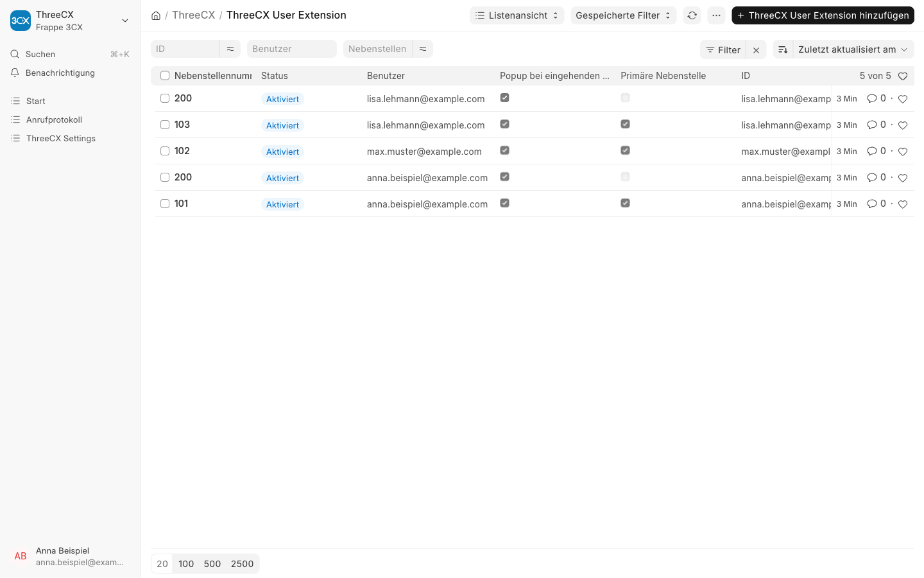
Task: Open the Suchen search bar
Action: (x=70, y=54)
